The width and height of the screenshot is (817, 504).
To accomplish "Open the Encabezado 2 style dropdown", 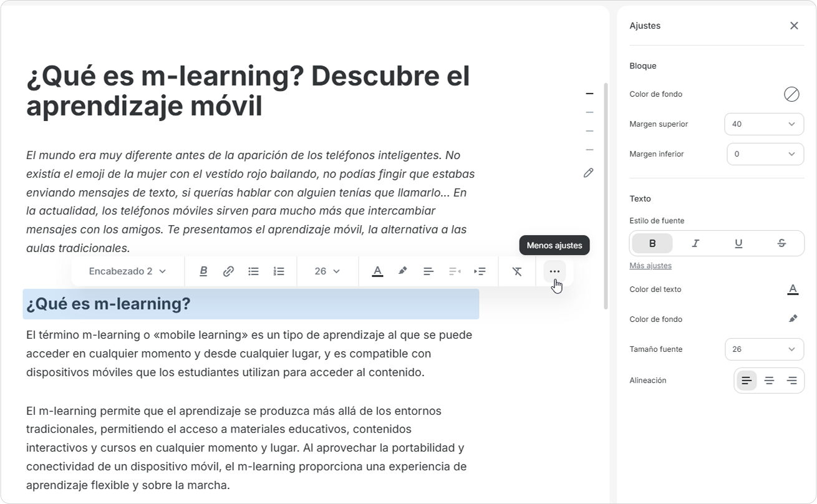I will pyautogui.click(x=128, y=271).
